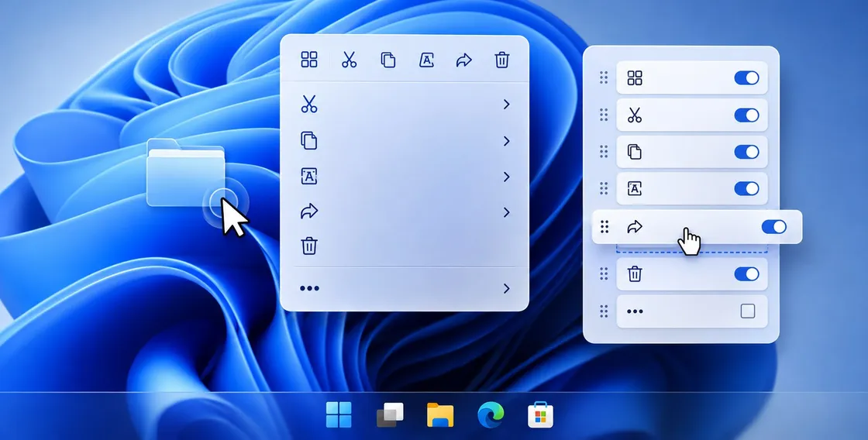The width and height of the screenshot is (868, 440).
Task: Open the Windows Start button on the taskbar
Action: click(x=339, y=415)
